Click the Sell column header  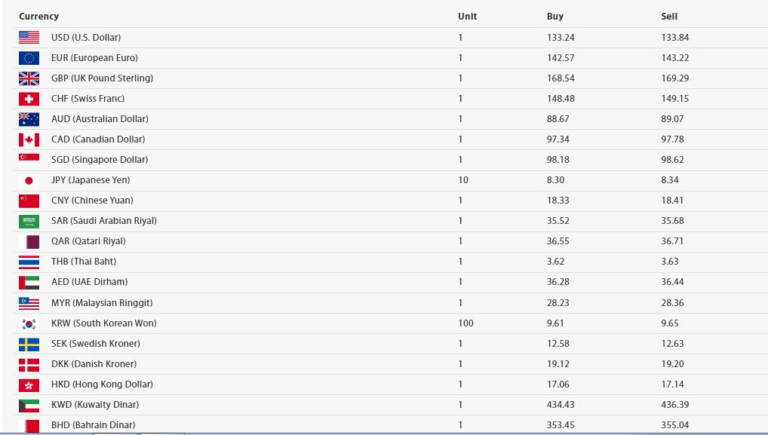click(669, 16)
